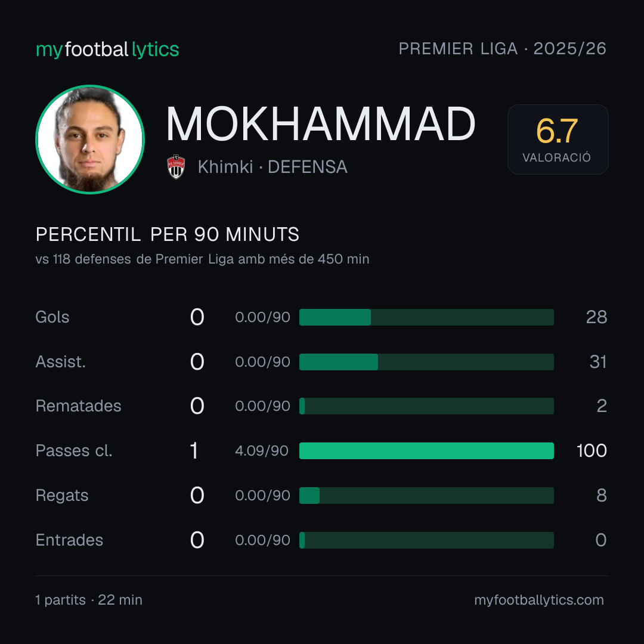
Task: Click the 6.7 Valoració rating badge
Action: [558, 139]
